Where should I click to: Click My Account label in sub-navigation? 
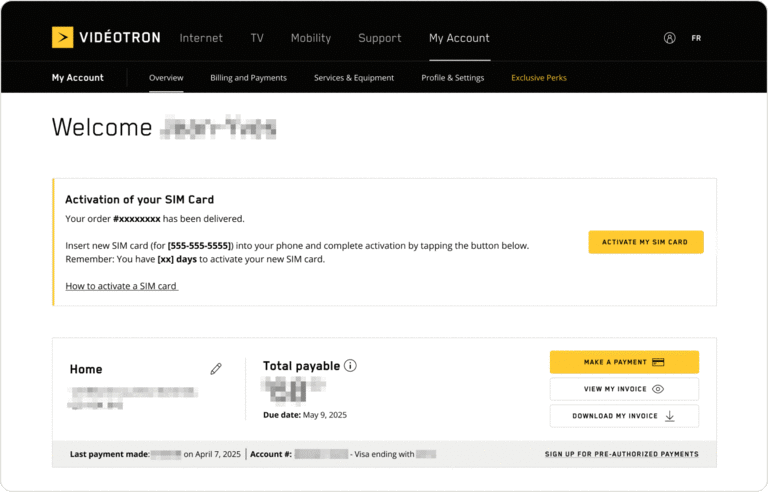[x=77, y=77]
